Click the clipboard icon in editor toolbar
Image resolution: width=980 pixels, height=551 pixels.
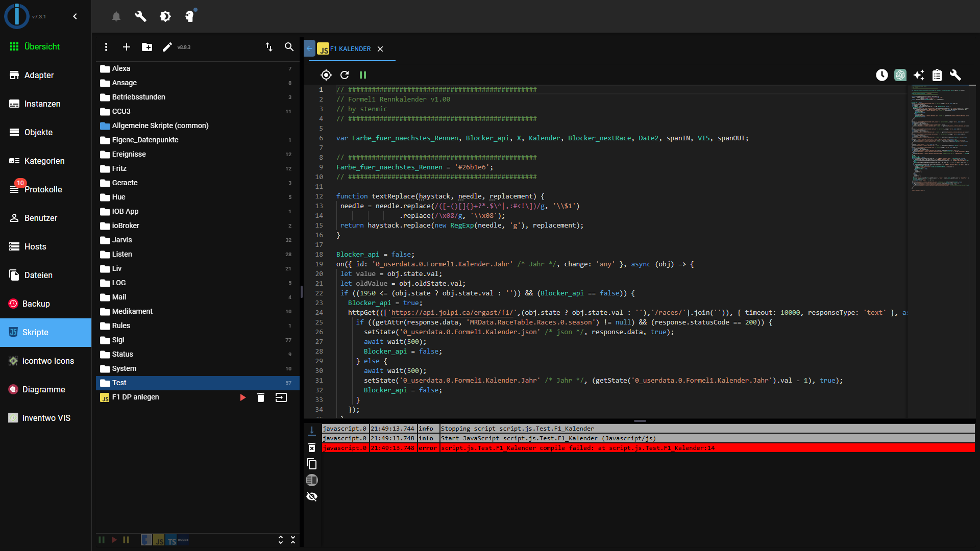coord(937,75)
